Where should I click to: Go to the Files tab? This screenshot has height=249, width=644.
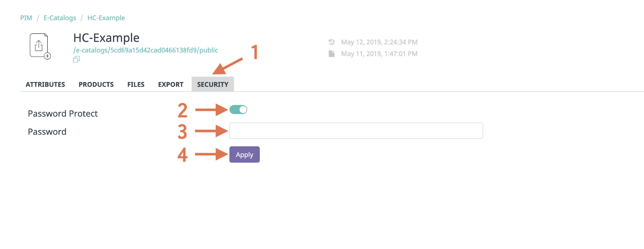136,85
